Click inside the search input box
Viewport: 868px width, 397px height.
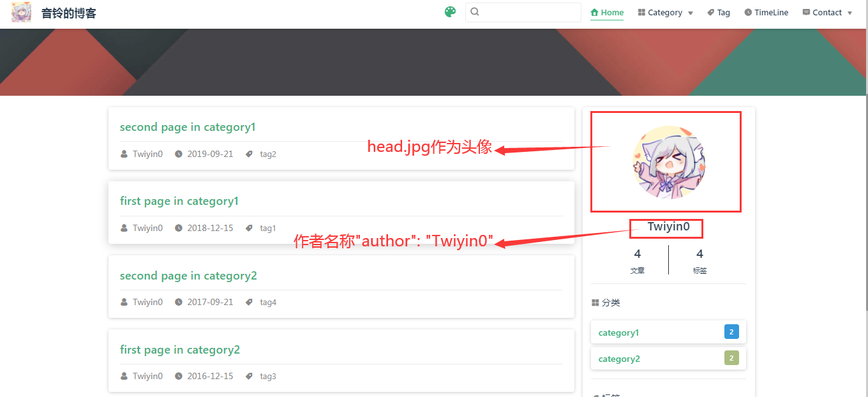click(523, 12)
